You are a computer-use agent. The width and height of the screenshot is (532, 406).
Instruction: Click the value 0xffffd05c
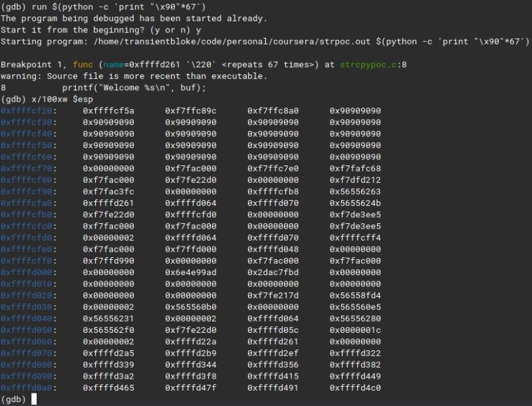[x=273, y=330]
